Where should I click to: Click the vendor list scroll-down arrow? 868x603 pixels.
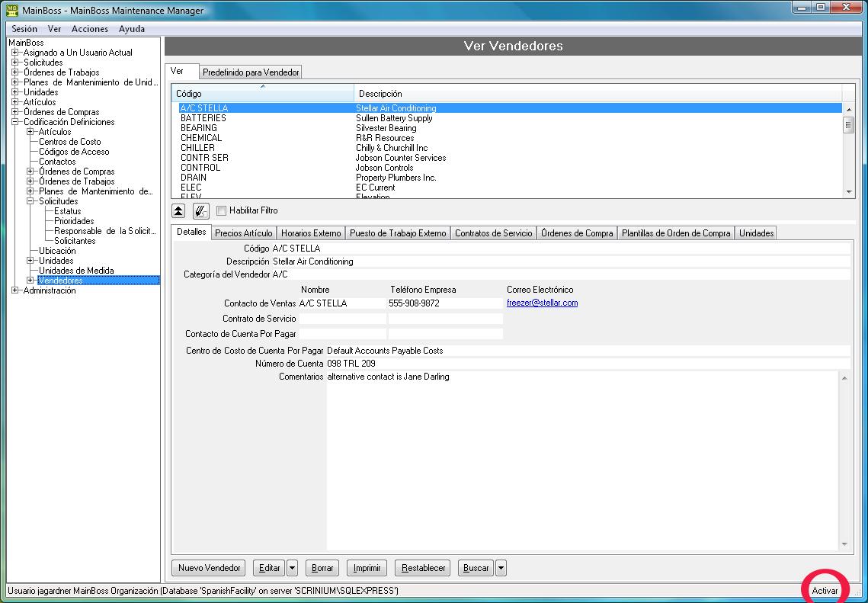pyautogui.click(x=849, y=191)
